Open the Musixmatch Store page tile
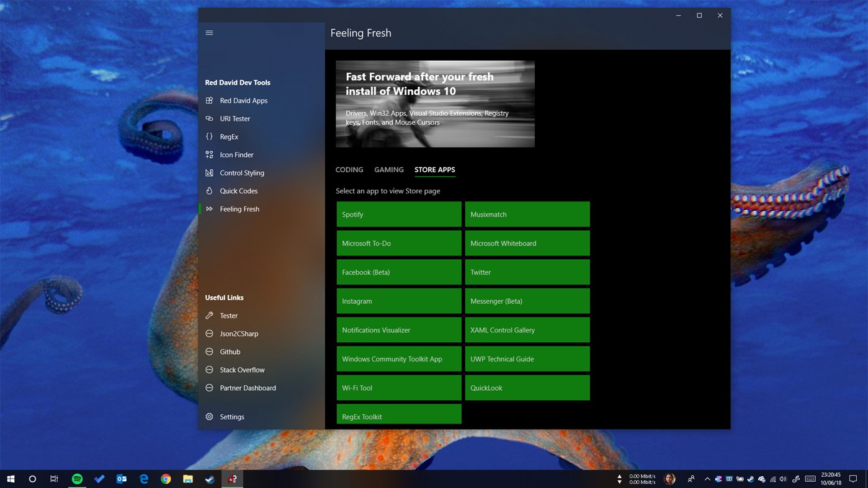 [527, 214]
